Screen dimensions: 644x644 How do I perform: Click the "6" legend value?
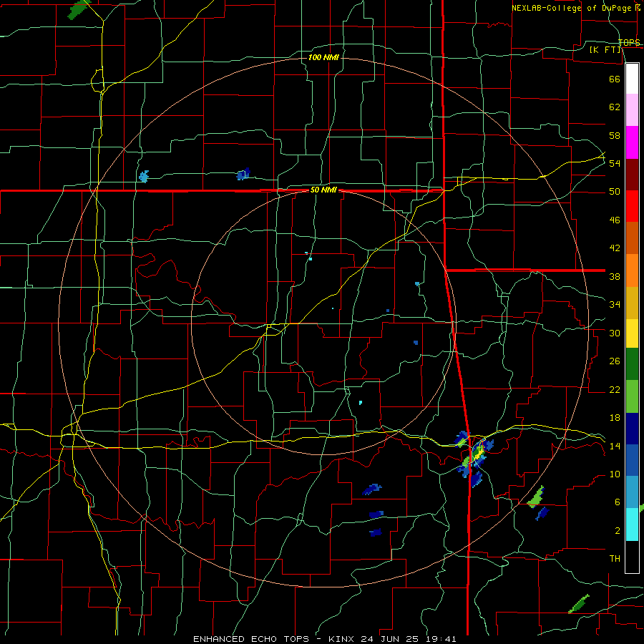tap(617, 502)
